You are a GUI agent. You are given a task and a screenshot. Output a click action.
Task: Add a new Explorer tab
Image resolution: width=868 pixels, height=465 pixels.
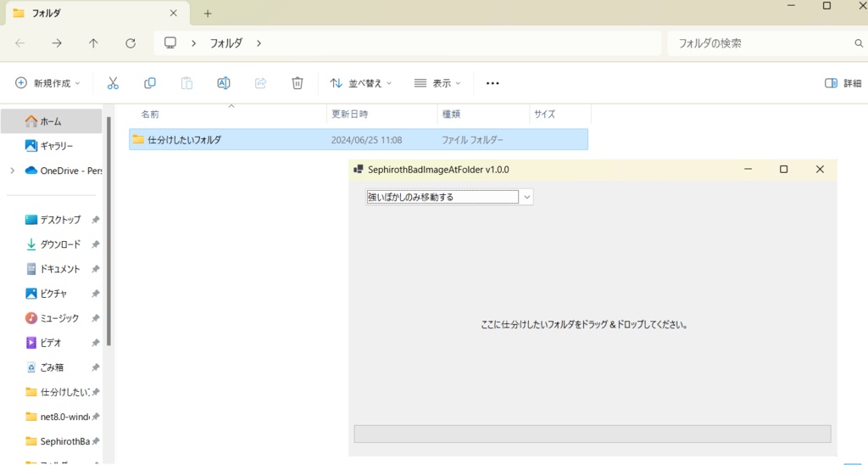coord(208,14)
